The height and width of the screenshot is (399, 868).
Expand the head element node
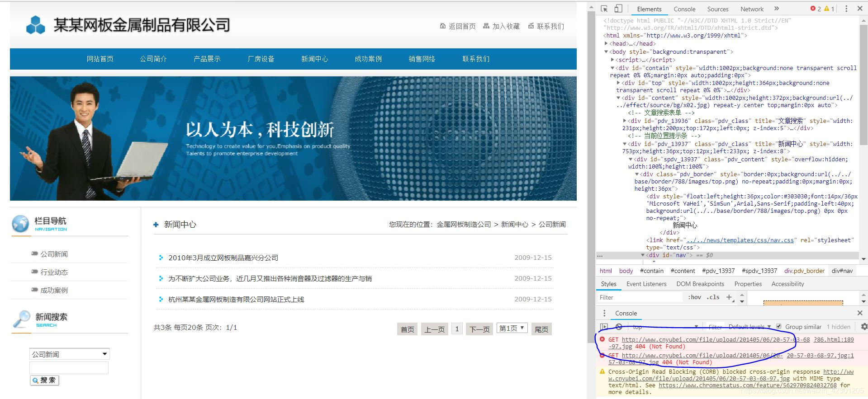pyautogui.click(x=606, y=43)
